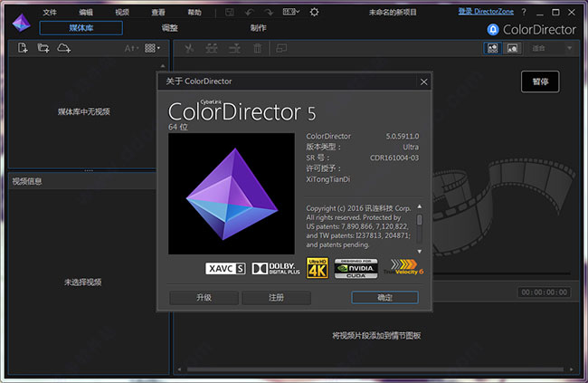Screen dimensions: 588x383
Task: Open the sort order dropdown in library
Action: [x=131, y=48]
